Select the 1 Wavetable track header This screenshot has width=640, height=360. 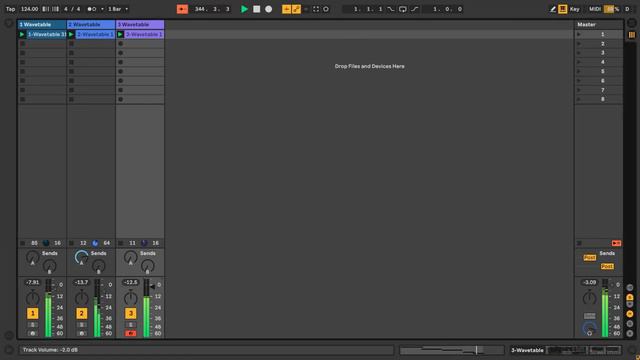pos(42,24)
